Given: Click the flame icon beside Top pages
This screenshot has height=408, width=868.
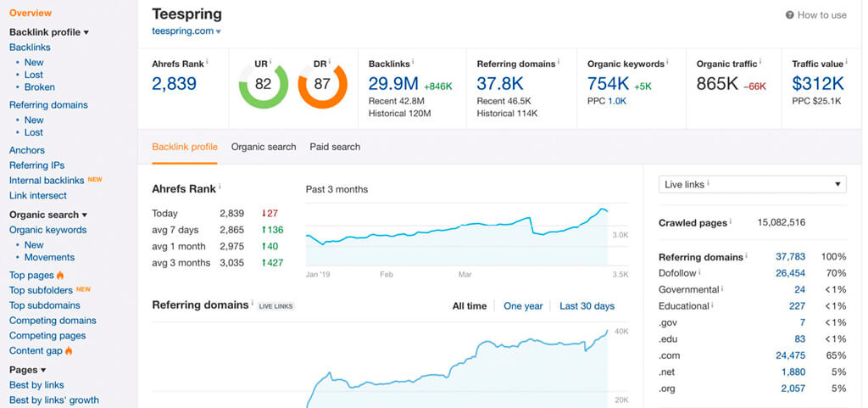Looking at the screenshot, I should pos(60,275).
